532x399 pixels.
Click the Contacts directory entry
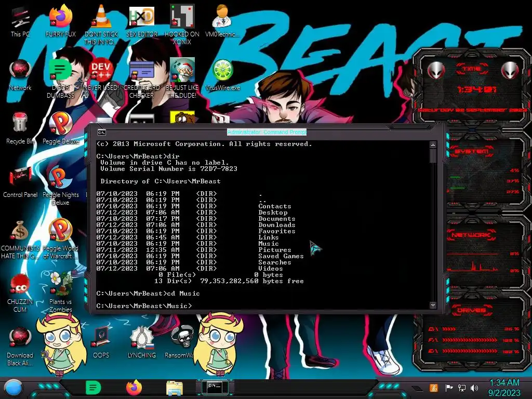(x=274, y=206)
